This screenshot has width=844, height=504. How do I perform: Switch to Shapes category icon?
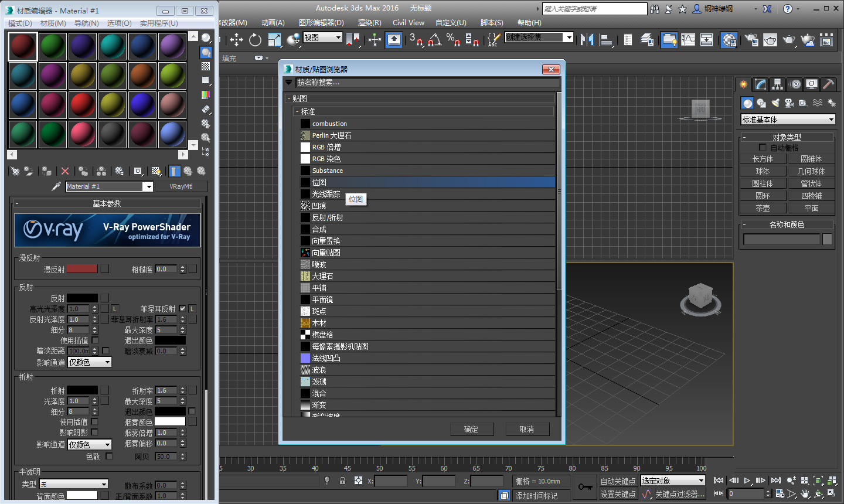[761, 103]
